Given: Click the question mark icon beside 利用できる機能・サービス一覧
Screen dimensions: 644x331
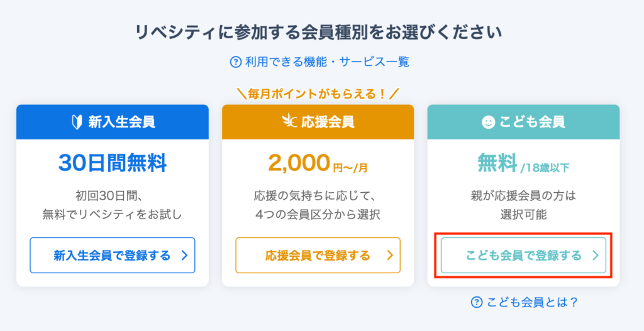Looking at the screenshot, I should pyautogui.click(x=235, y=62).
